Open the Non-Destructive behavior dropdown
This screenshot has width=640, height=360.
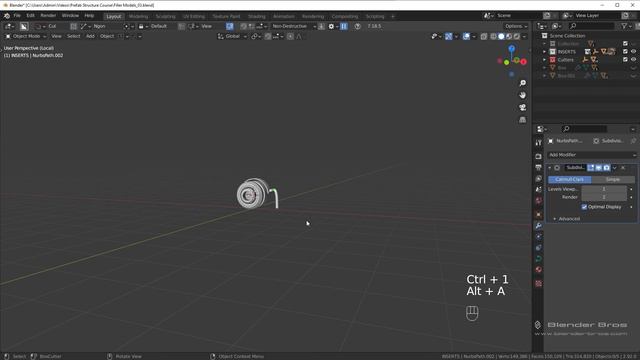[x=293, y=26]
